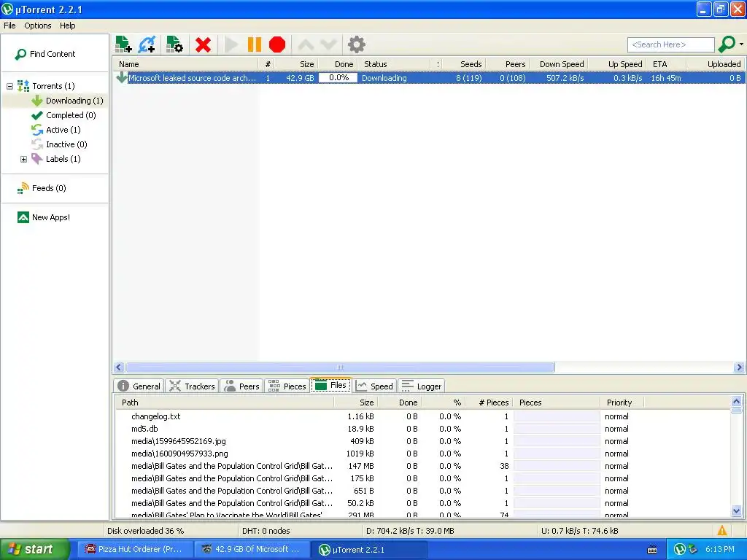Click the pieces bar for changelog.txt
Image resolution: width=747 pixels, height=560 pixels.
click(x=557, y=416)
